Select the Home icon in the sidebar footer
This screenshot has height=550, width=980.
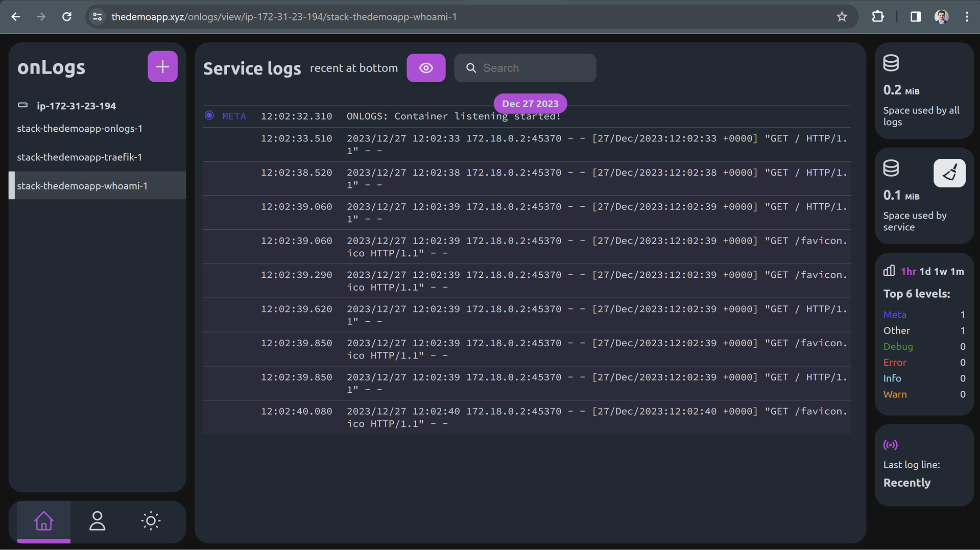[x=44, y=521]
